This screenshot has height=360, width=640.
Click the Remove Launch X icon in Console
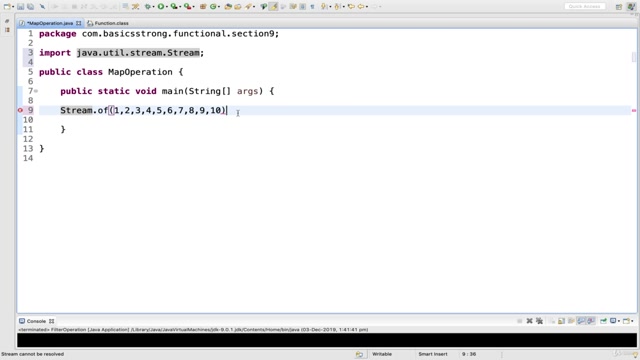529,321
